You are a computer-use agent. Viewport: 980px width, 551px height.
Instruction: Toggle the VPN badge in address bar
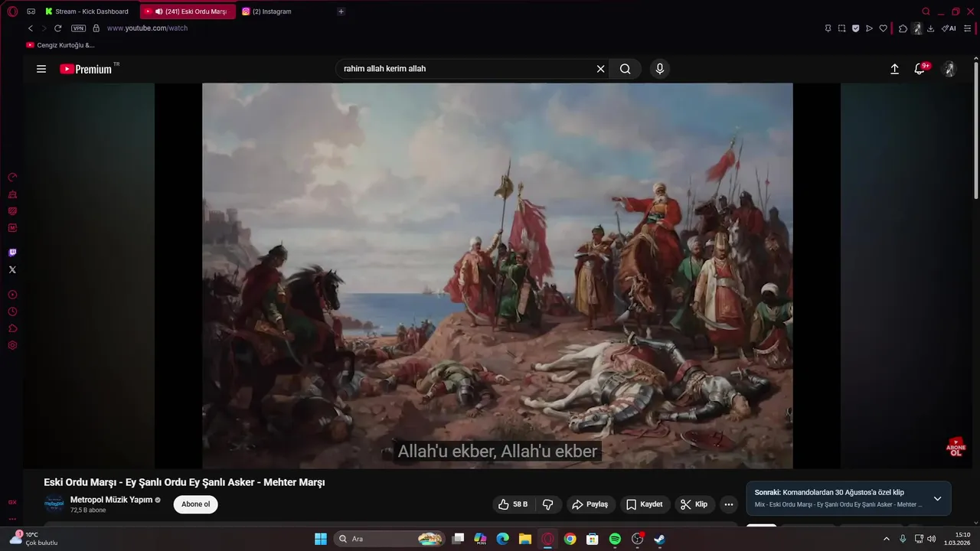[x=78, y=28]
